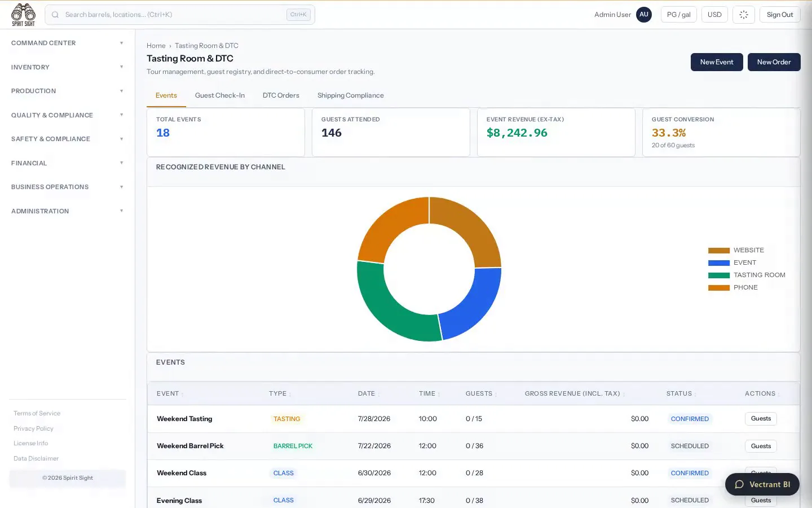Toggle the USD currency switch
The width and height of the screenshot is (812, 508).
714,15
